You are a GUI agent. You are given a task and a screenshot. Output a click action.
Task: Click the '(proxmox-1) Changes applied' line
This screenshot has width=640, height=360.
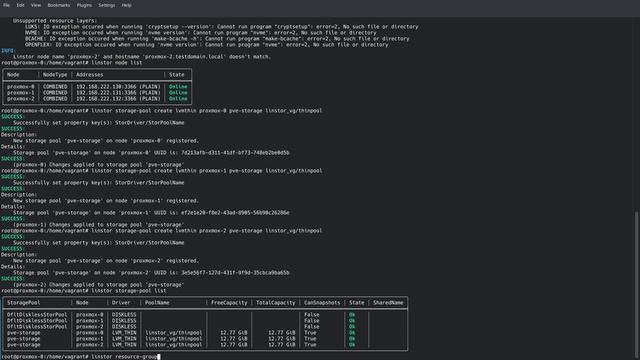pos(98,224)
